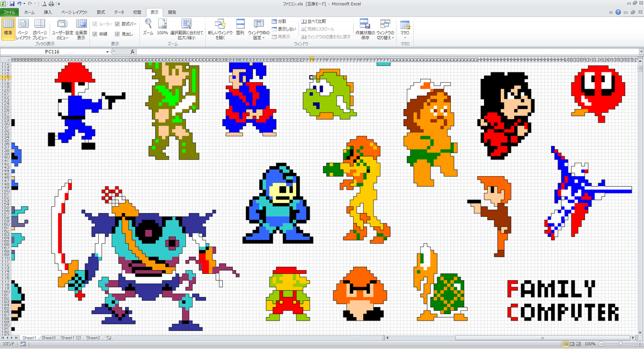Select normal view icon in status bar
The image size is (644, 349).
pos(565,344)
